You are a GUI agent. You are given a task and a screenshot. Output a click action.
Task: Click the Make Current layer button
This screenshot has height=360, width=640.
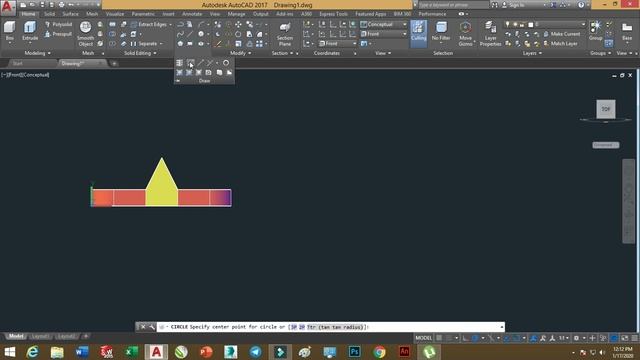click(561, 34)
